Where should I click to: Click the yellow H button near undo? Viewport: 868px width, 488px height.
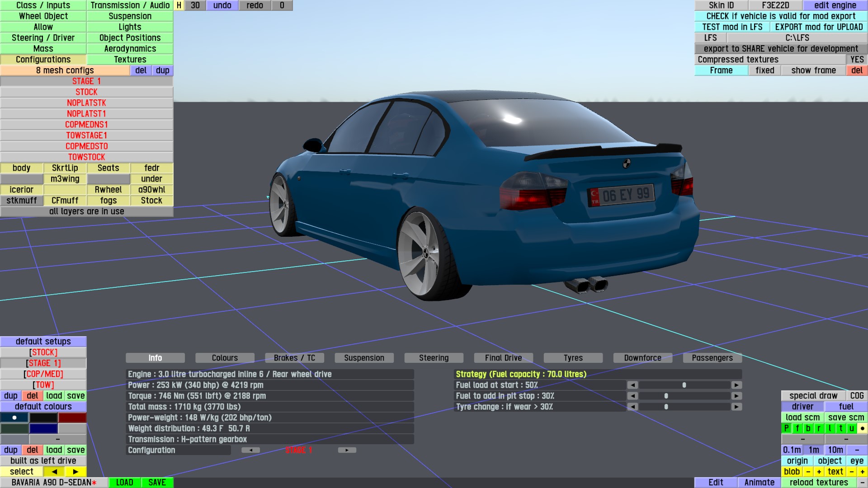[x=179, y=5]
